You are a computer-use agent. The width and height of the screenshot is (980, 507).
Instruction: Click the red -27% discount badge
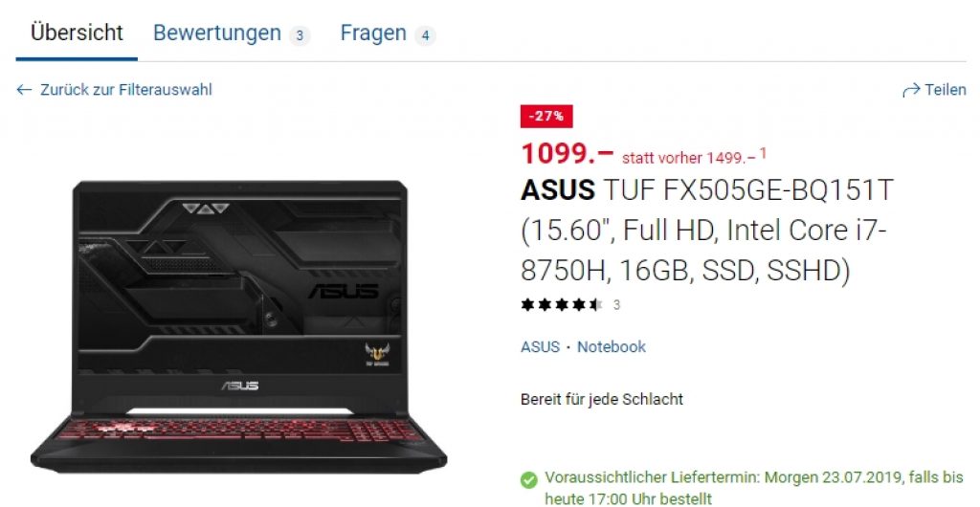[x=546, y=116]
